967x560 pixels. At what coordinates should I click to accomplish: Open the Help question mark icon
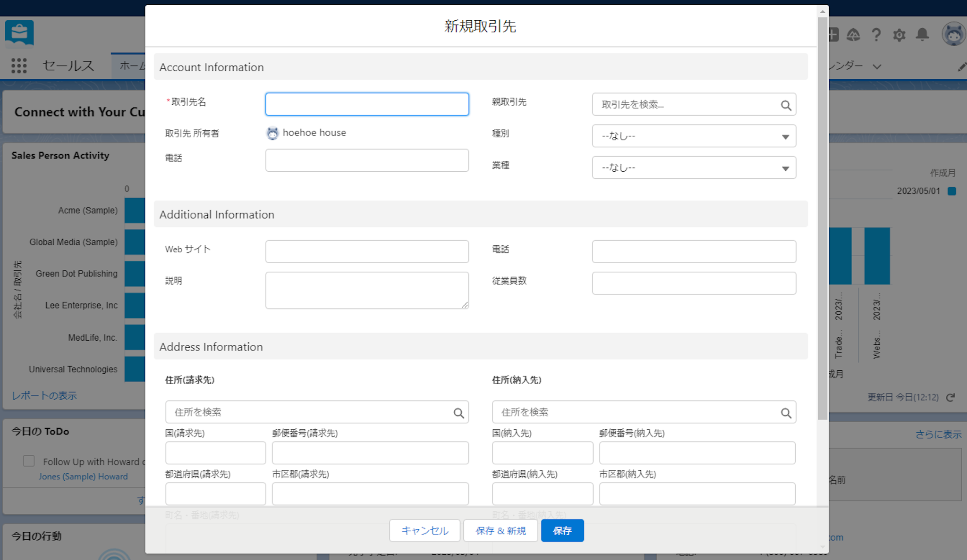(x=876, y=35)
